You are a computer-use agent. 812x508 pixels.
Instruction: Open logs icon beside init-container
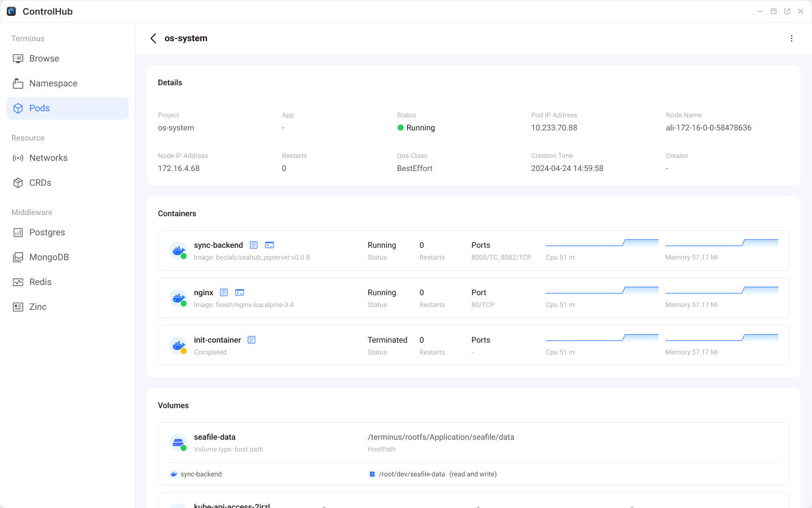pyautogui.click(x=251, y=340)
